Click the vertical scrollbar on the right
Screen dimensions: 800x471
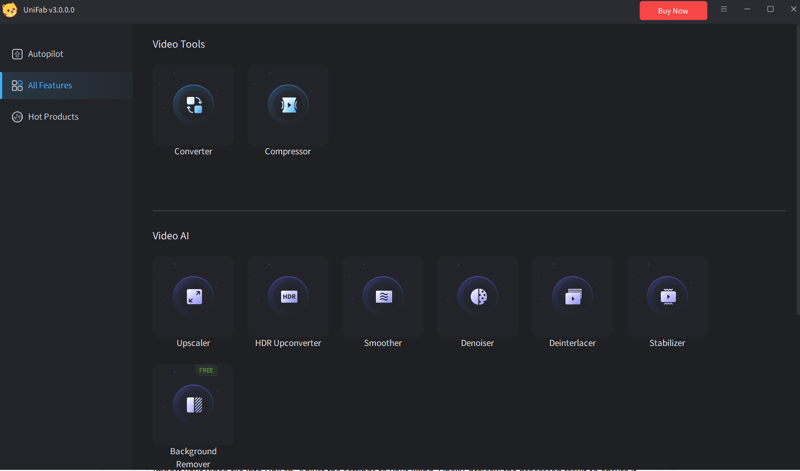[x=796, y=150]
